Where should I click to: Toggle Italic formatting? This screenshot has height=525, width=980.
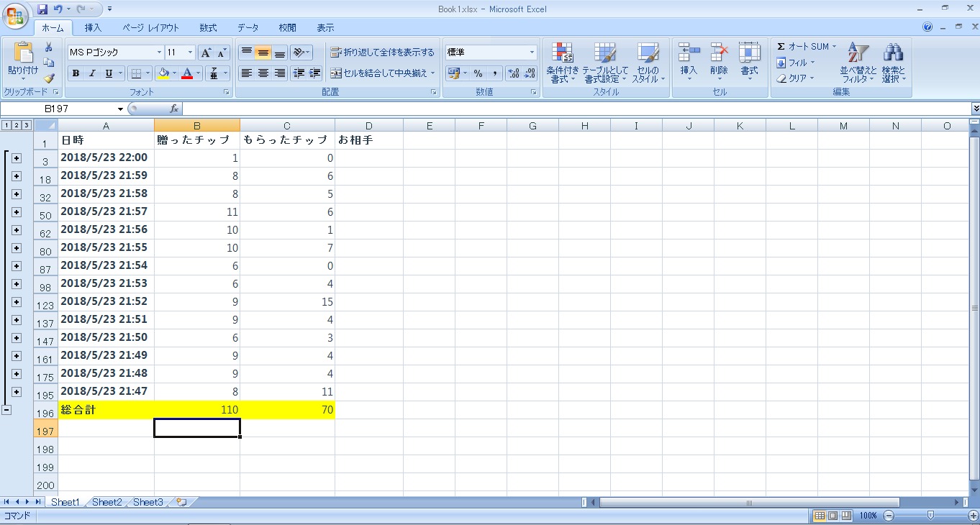pyautogui.click(x=92, y=73)
